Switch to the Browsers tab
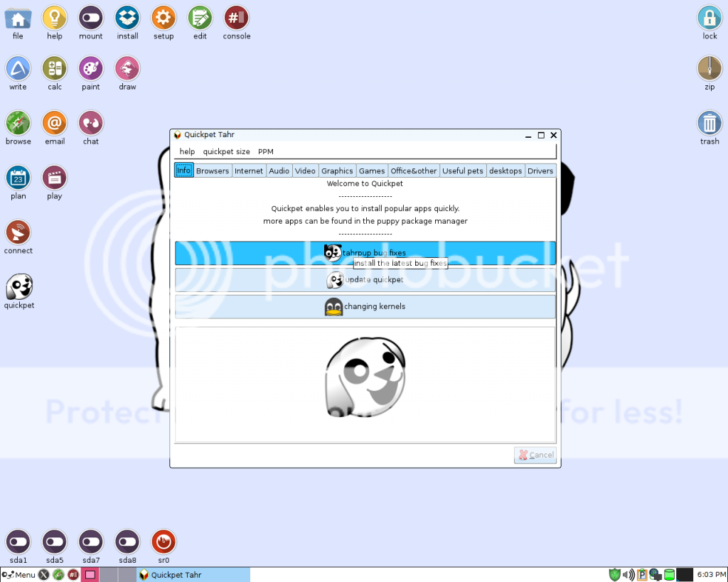Screen dimensions: 728x582 [x=212, y=171]
